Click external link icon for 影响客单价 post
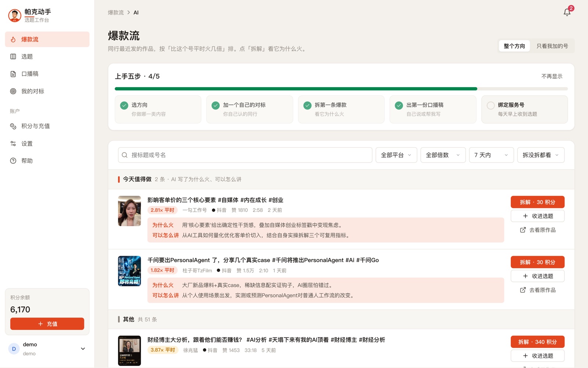The width and height of the screenshot is (588, 368). pos(523,230)
